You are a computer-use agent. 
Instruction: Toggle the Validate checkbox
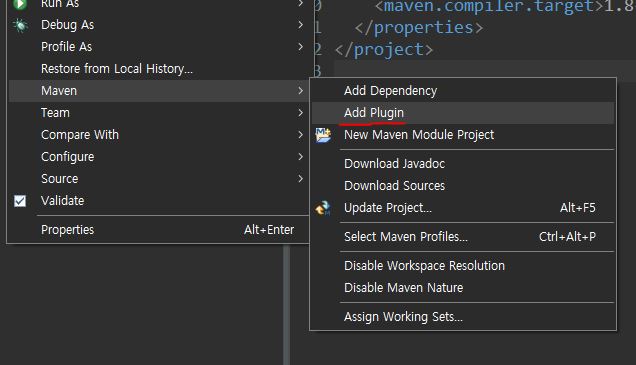tap(20, 201)
